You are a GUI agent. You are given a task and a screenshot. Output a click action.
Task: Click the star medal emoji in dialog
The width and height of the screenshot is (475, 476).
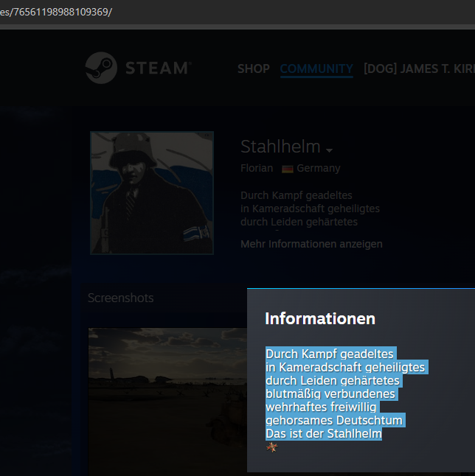[x=271, y=447]
